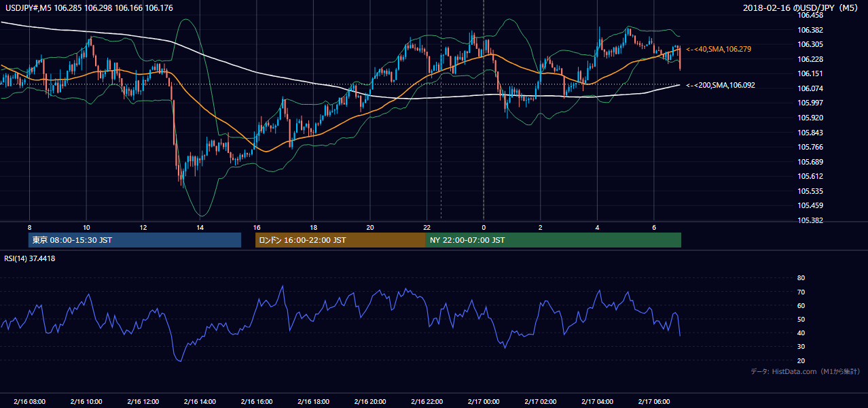Screen dimensions: 868x408
Task: Click price axis value 105.997
Action: click(x=811, y=103)
